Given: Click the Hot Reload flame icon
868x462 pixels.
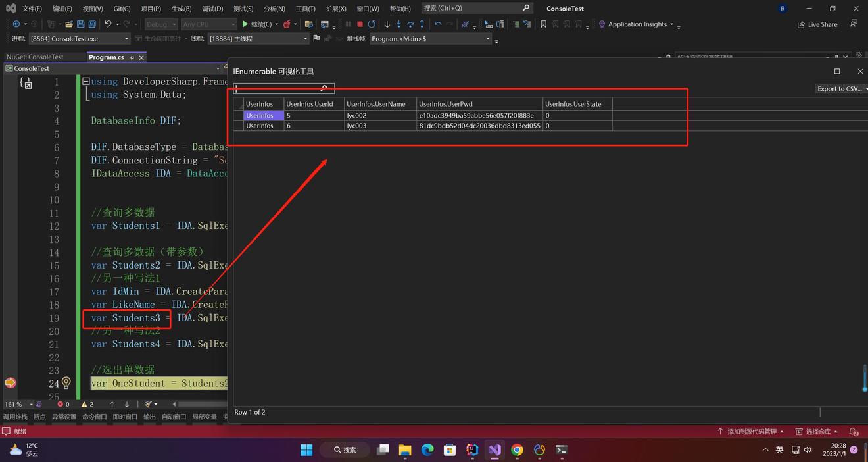Looking at the screenshot, I should click(x=287, y=24).
